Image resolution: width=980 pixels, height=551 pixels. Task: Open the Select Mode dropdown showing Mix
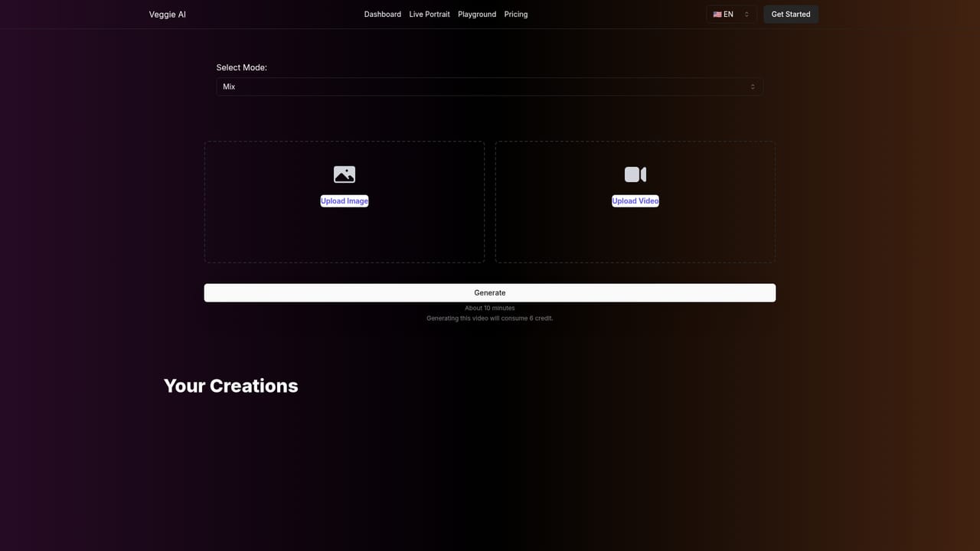tap(490, 86)
